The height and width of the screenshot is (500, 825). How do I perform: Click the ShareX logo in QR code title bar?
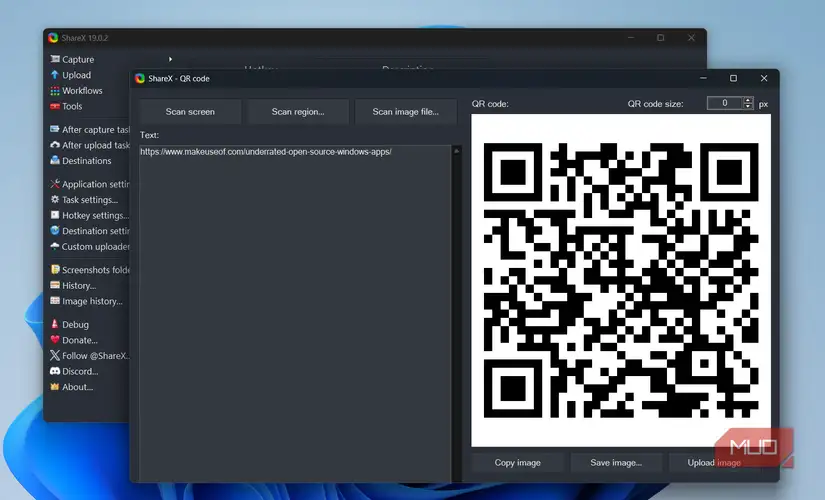(140, 78)
